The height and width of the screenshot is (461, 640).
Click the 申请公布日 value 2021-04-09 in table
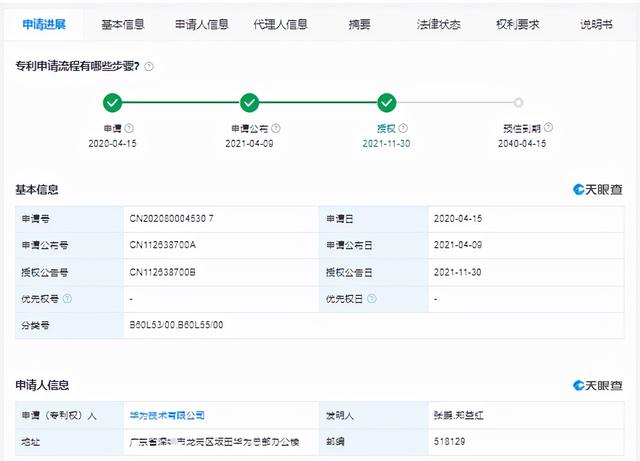point(458,245)
